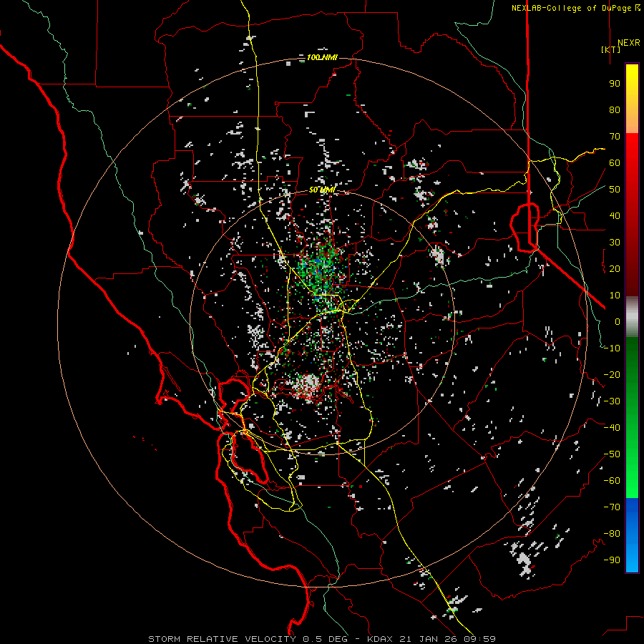Click the 60 value on the velocity legend
644x644 pixels.
click(615, 162)
